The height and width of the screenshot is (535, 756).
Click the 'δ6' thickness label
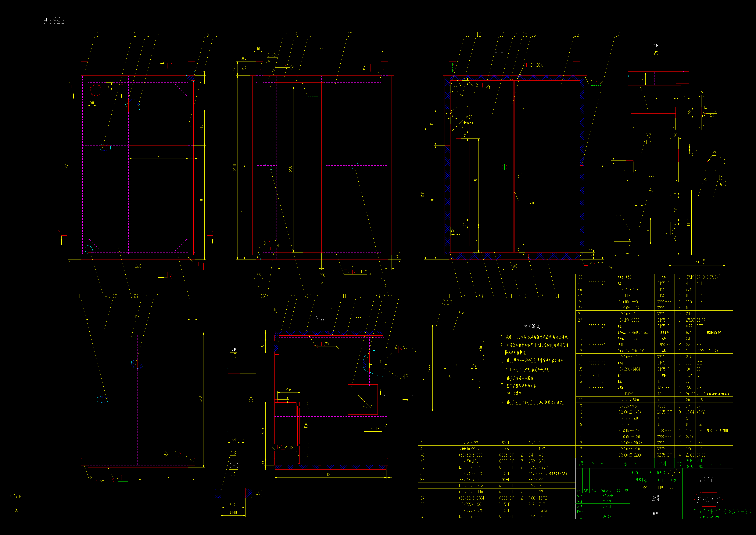(x=618, y=214)
